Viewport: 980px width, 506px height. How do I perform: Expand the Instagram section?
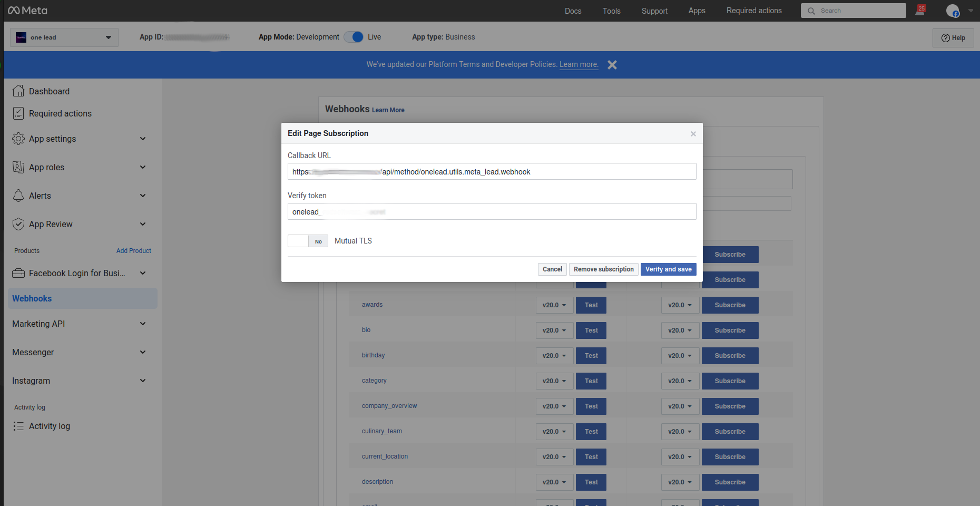pyautogui.click(x=143, y=381)
